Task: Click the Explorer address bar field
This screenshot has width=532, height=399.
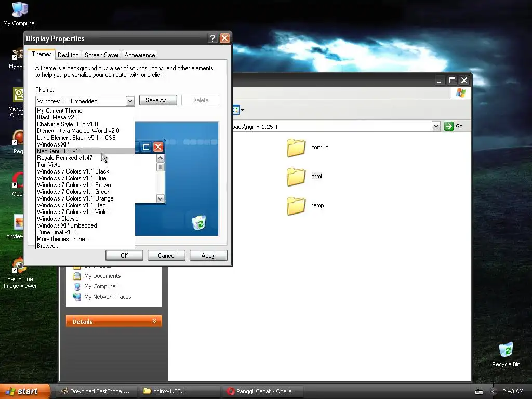Action: click(x=332, y=127)
